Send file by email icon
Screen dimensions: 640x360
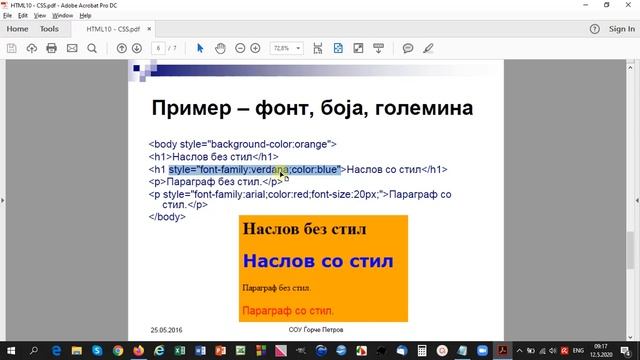coord(72,48)
